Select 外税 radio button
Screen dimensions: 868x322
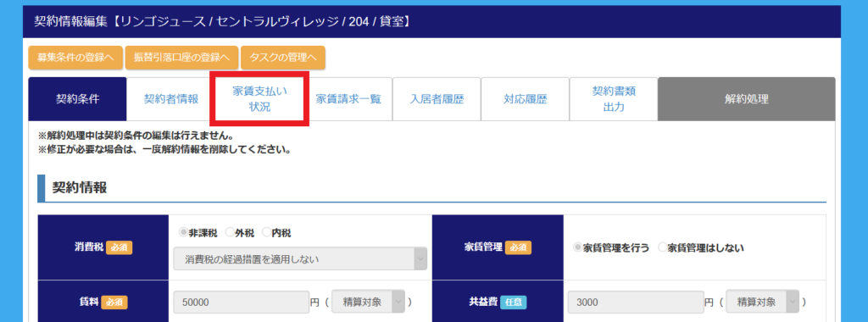coord(229,233)
